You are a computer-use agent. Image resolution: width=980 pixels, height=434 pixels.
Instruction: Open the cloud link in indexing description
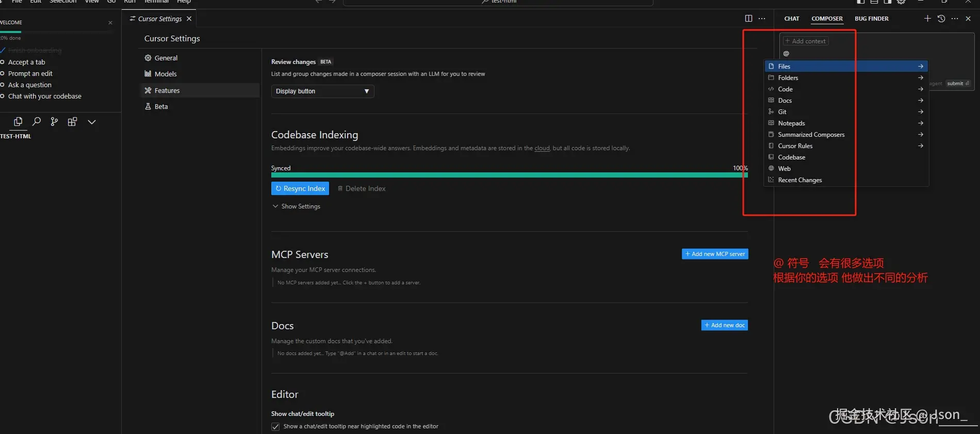coord(542,148)
